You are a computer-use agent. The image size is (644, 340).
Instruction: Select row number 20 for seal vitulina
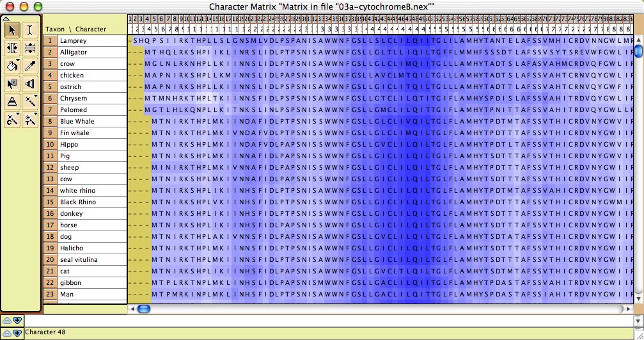click(50, 260)
